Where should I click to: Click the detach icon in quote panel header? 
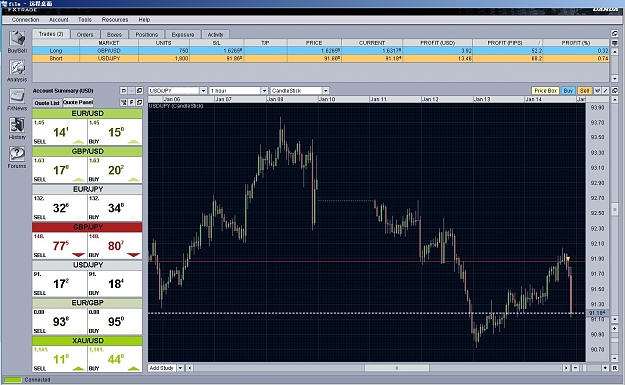pyautogui.click(x=139, y=102)
